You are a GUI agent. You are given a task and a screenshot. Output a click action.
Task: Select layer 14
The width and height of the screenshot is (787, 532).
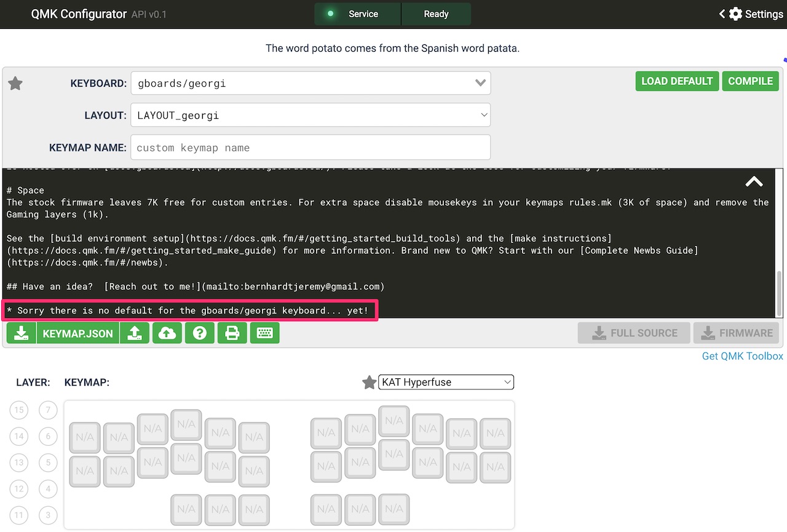point(19,437)
